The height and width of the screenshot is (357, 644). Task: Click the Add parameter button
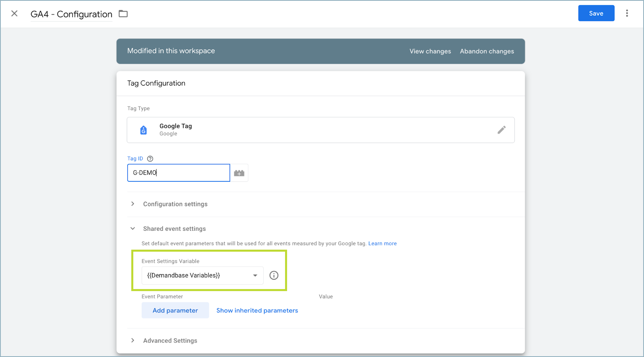click(x=175, y=310)
